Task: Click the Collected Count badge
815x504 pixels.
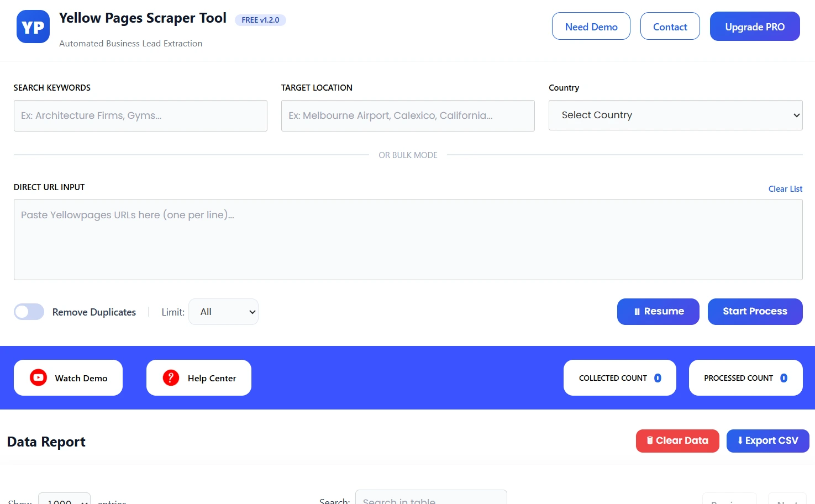Action: click(620, 378)
